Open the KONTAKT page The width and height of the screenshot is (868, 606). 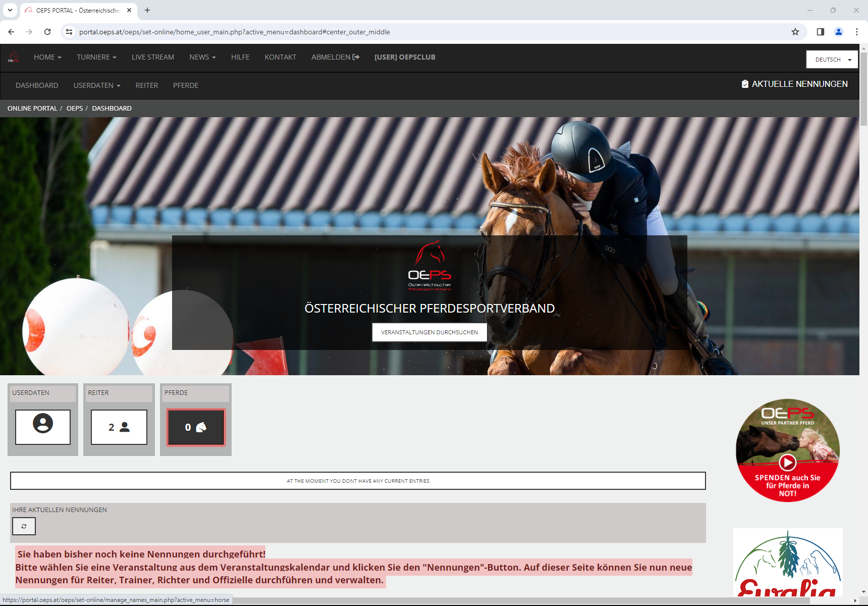(281, 57)
